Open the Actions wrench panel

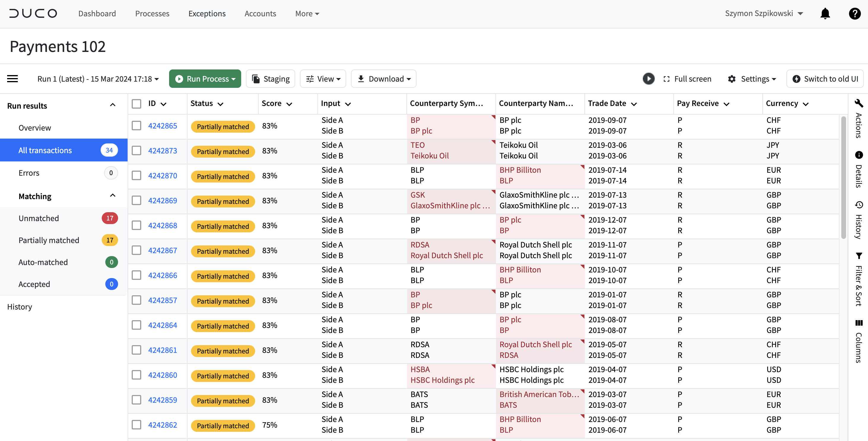(x=859, y=103)
